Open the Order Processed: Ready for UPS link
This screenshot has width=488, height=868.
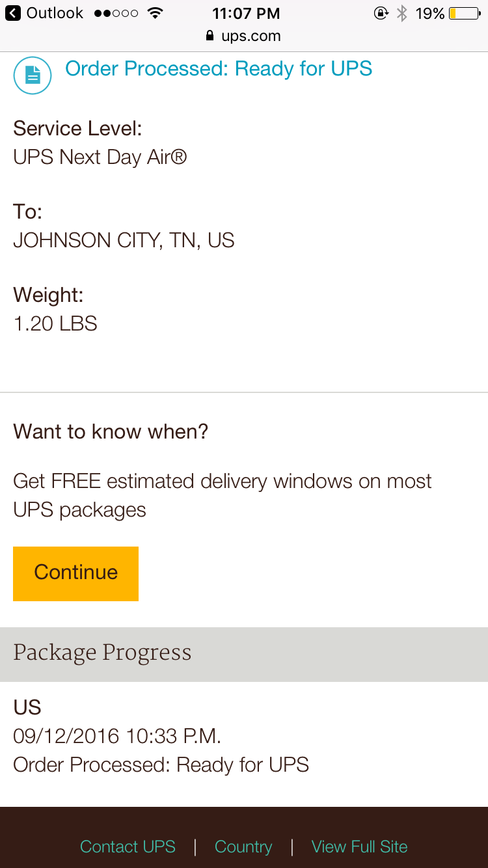[x=219, y=69]
